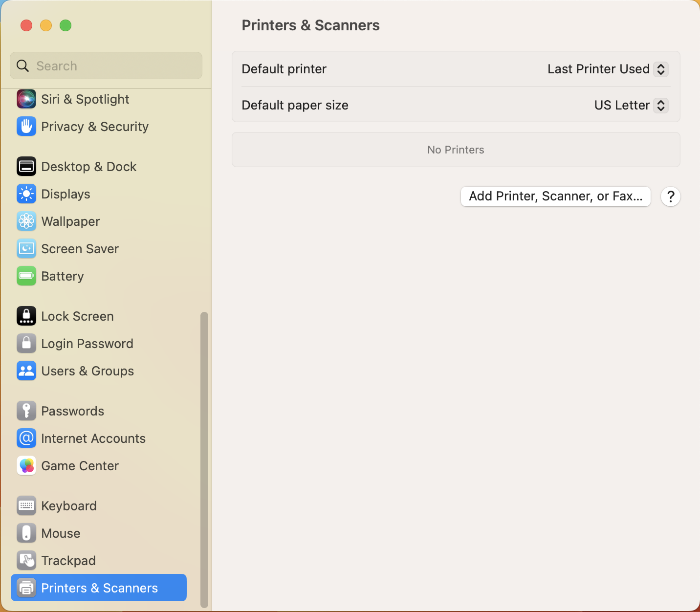Select Battery label in the sidebar

pos(63,276)
